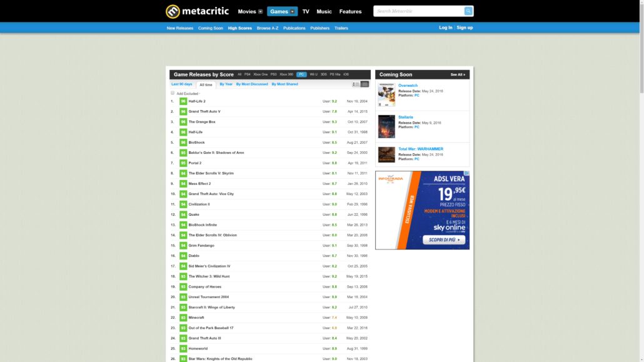Close the Infostrada ad via corner icon

pos(466,173)
